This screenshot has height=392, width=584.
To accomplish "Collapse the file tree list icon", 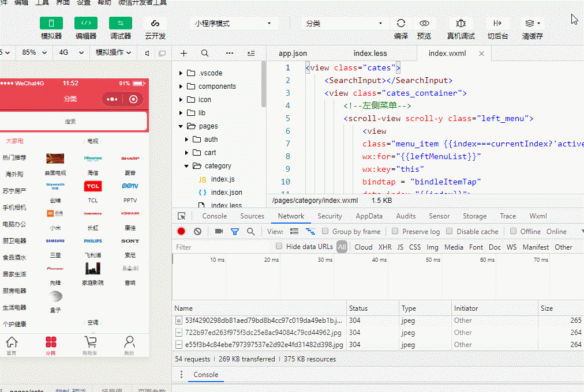I will click(251, 53).
